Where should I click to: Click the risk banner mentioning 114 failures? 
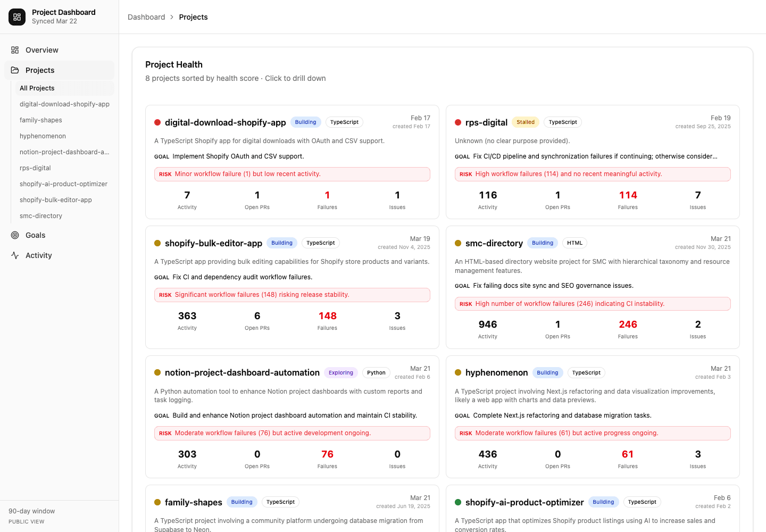tap(593, 174)
